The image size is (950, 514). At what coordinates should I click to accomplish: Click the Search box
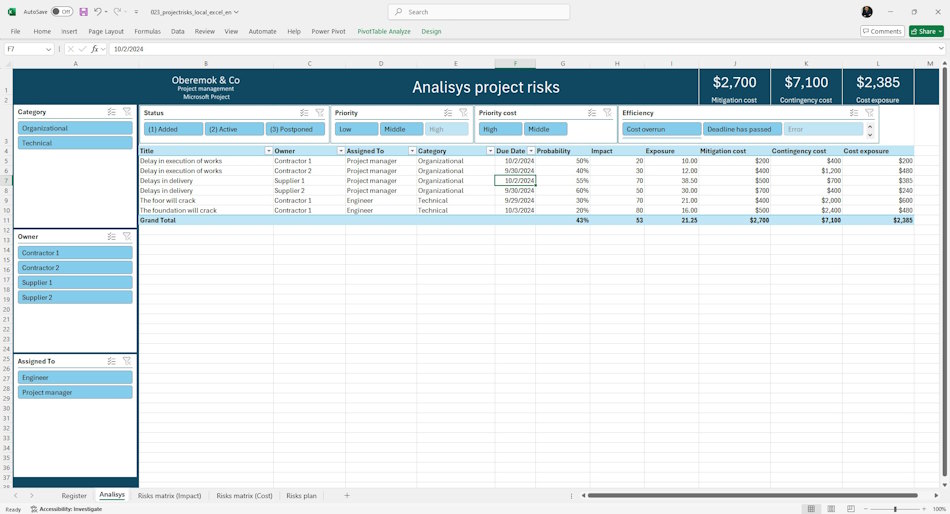(479, 12)
